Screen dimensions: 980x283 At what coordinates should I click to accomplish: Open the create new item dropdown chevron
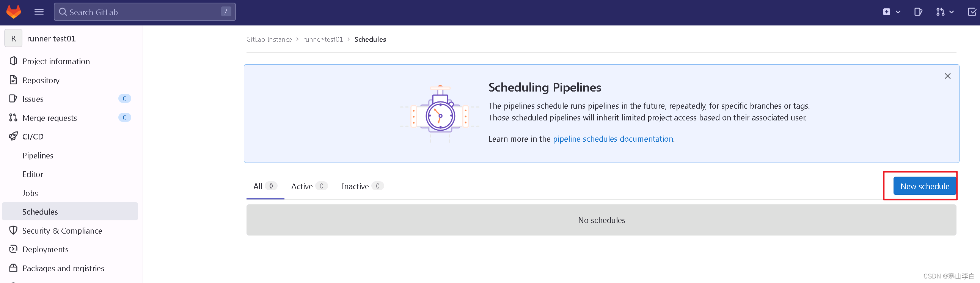coord(898,12)
